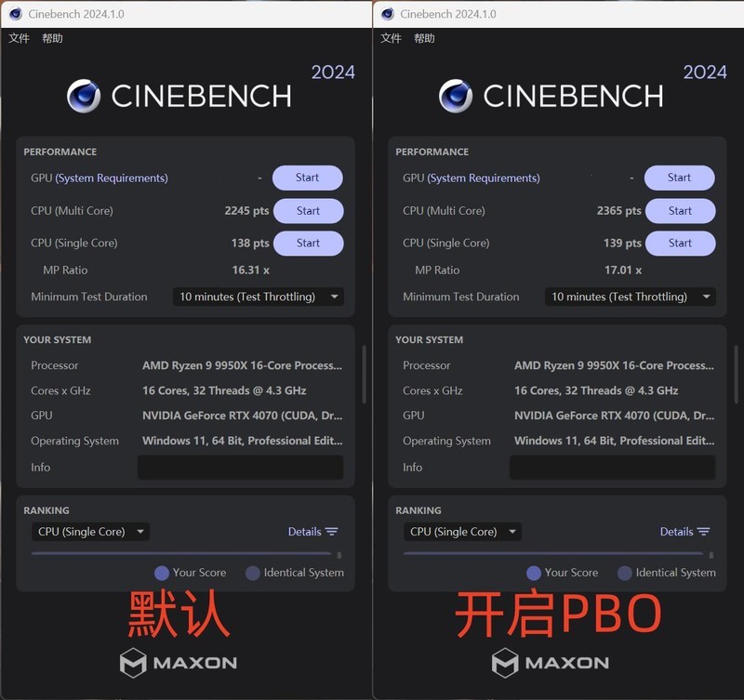This screenshot has height=700, width=744.
Task: Toggle the Identical System legend indicator
Action: click(x=252, y=573)
